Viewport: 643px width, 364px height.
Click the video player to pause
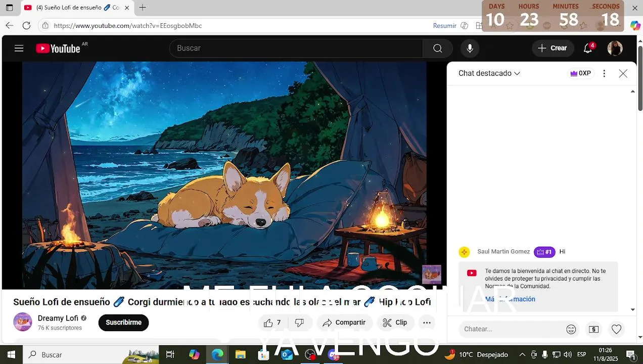point(224,174)
